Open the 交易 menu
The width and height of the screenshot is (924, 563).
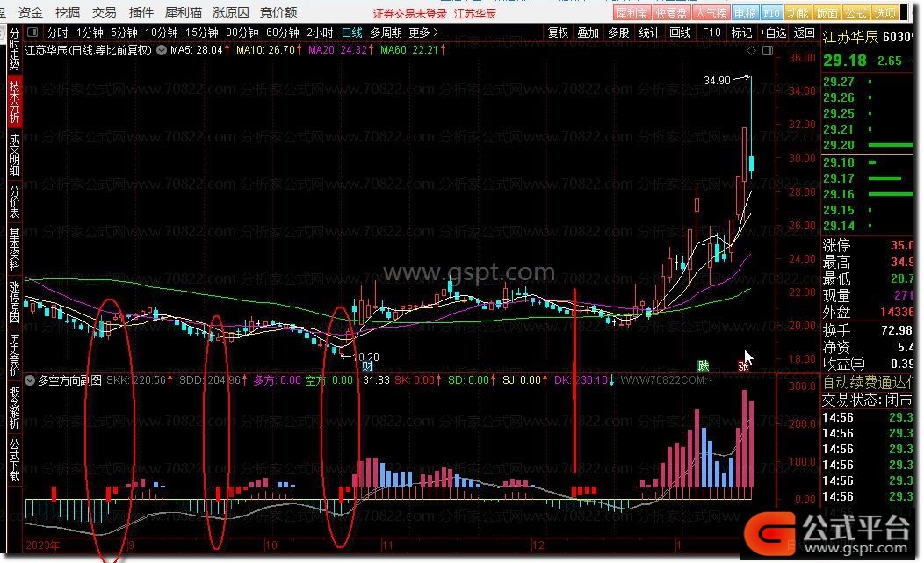(105, 11)
